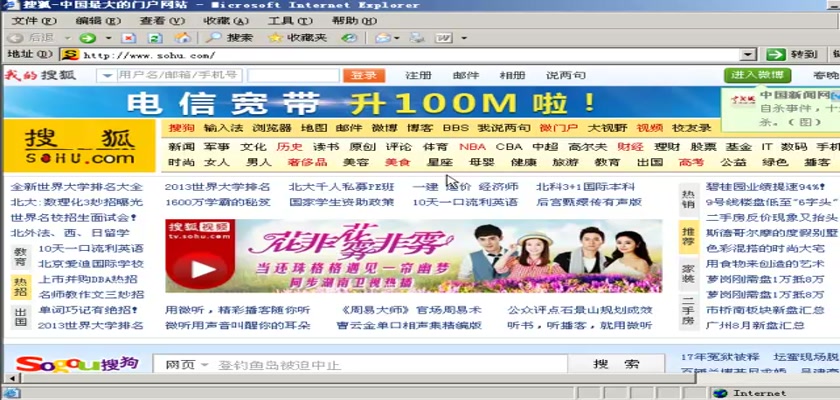Open the 微门户 link in nav
Viewport: 840px width, 400px height.
coord(558,128)
